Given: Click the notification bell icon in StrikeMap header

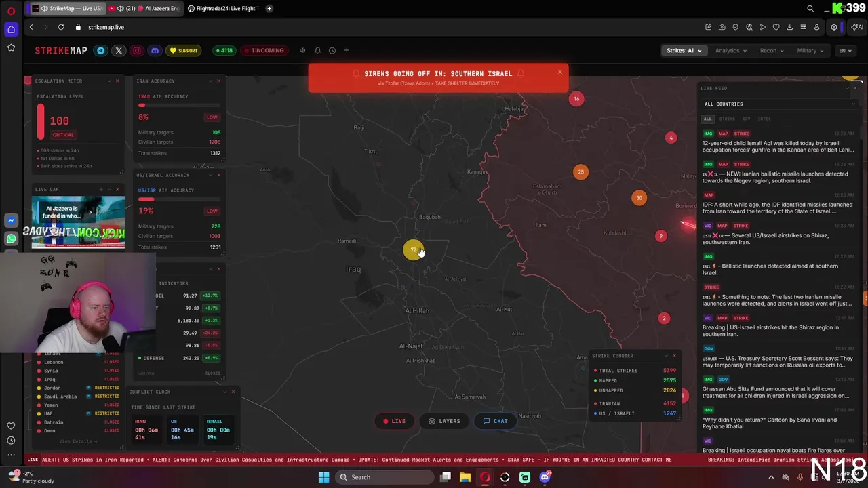Looking at the screenshot, I should [317, 50].
